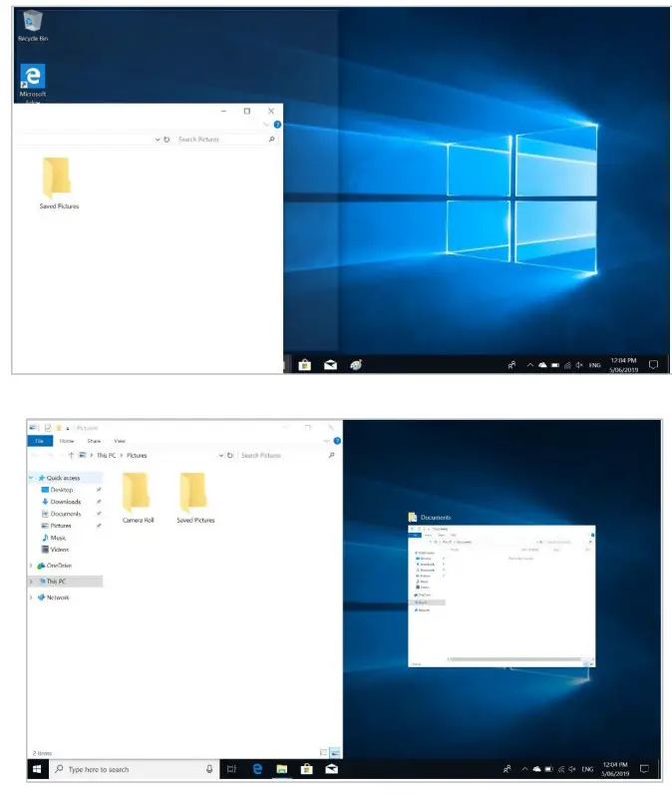The width and height of the screenshot is (672, 794).
Task: Open the Camera Roll folder
Action: pyautogui.click(x=138, y=498)
